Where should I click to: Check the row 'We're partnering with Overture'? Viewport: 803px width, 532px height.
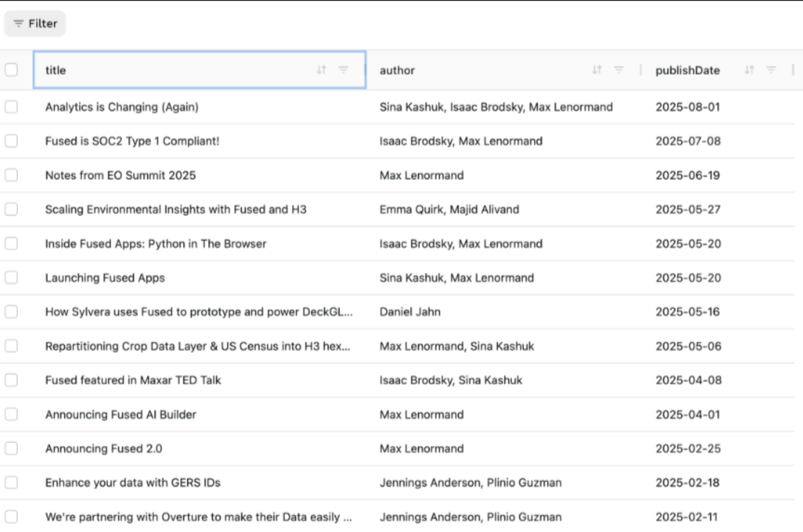11,517
